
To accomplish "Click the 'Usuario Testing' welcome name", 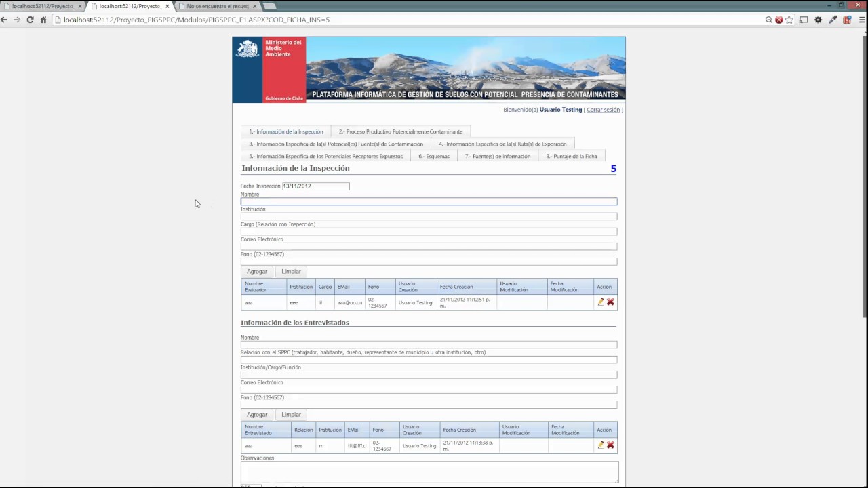I will click(x=561, y=110).
